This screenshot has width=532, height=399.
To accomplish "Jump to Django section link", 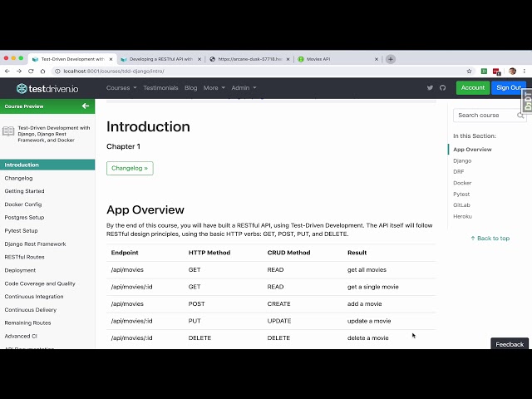I will 462,160.
